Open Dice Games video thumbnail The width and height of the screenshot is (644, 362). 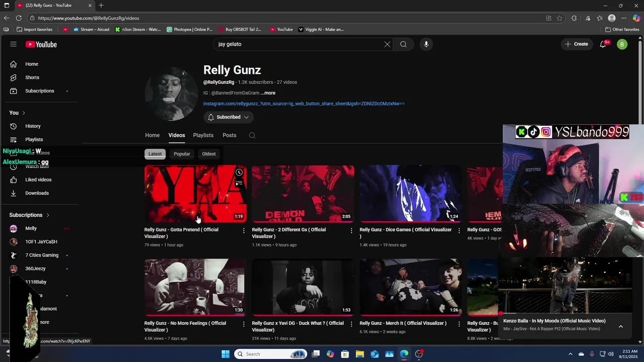tap(411, 194)
